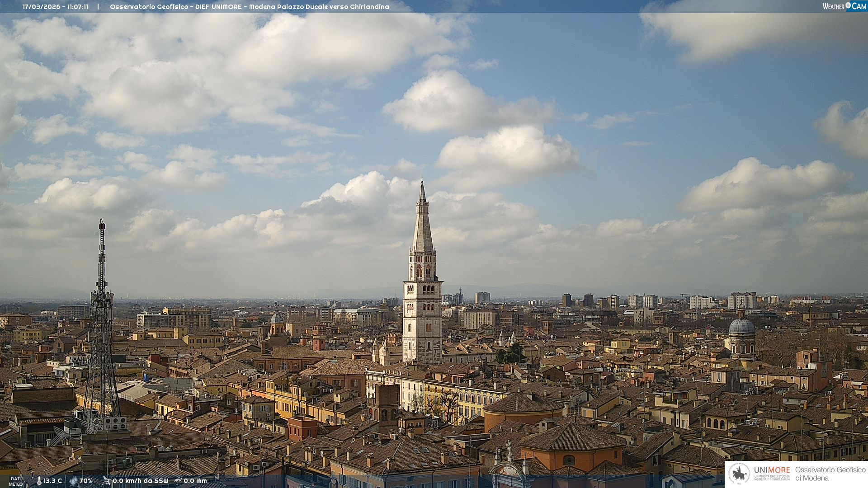The height and width of the screenshot is (488, 868).
Task: Click the timestamp 17/03/2026 - 11:07:11
Action: tap(55, 7)
